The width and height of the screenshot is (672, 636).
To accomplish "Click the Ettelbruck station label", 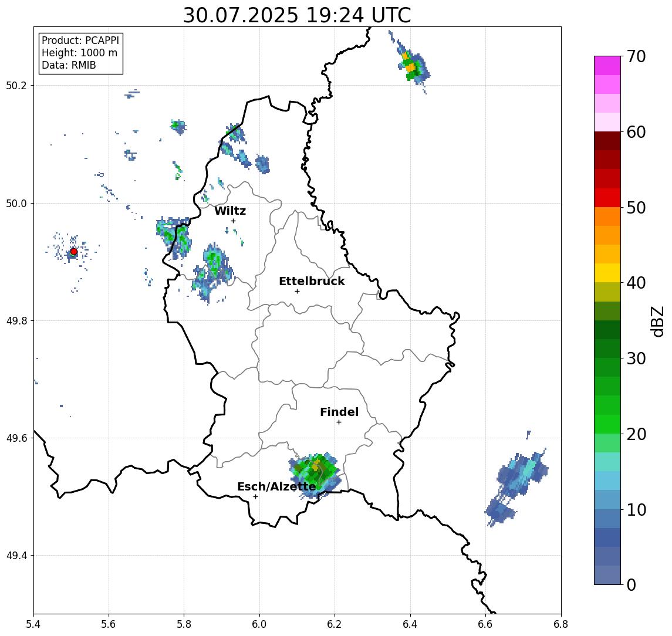I will click(x=312, y=281).
